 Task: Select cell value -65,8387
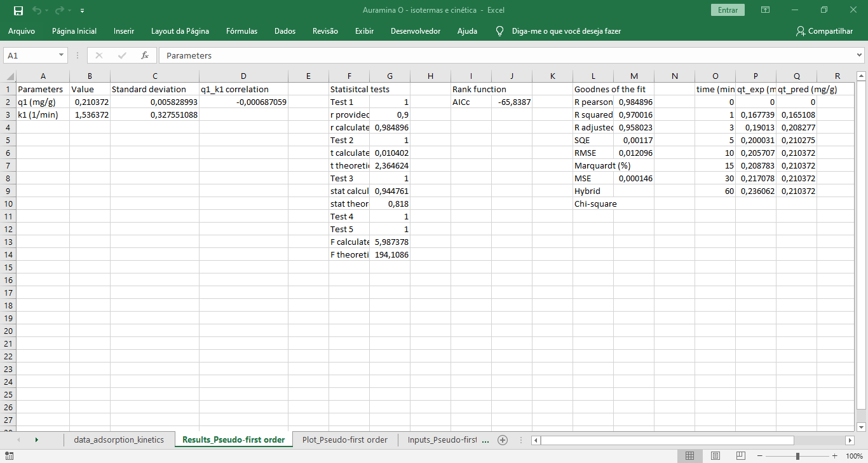point(512,102)
